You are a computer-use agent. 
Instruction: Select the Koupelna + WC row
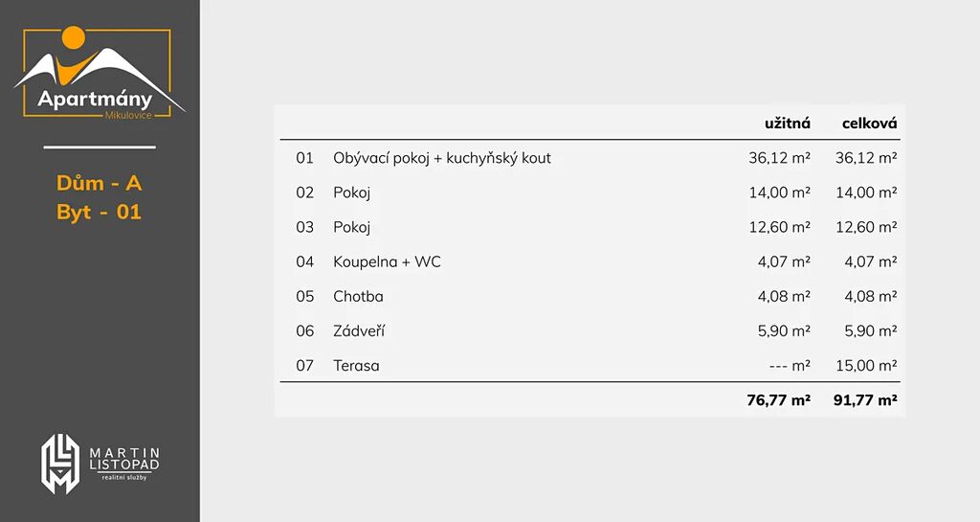[x=590, y=261]
